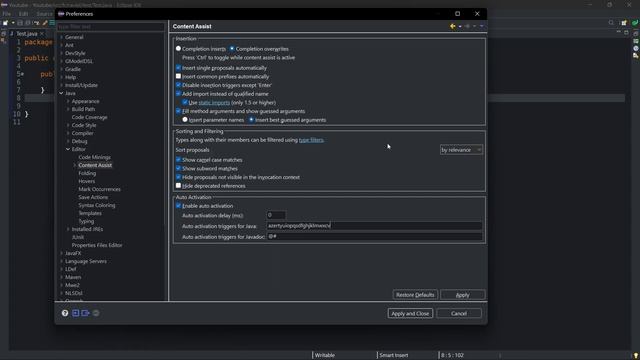Screen dimensions: 640x360
Task: Toggle Show camel case matches
Action: click(x=178, y=160)
